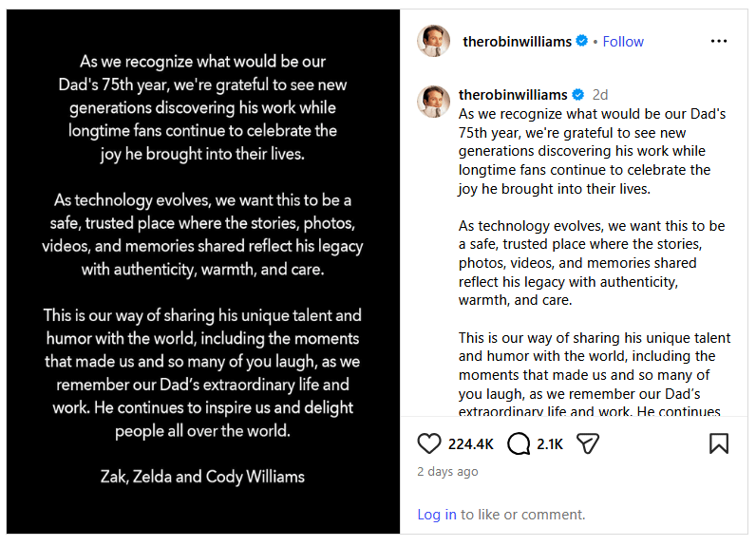The image size is (756, 546).
Task: View the 224.4K likes count
Action: tap(470, 443)
